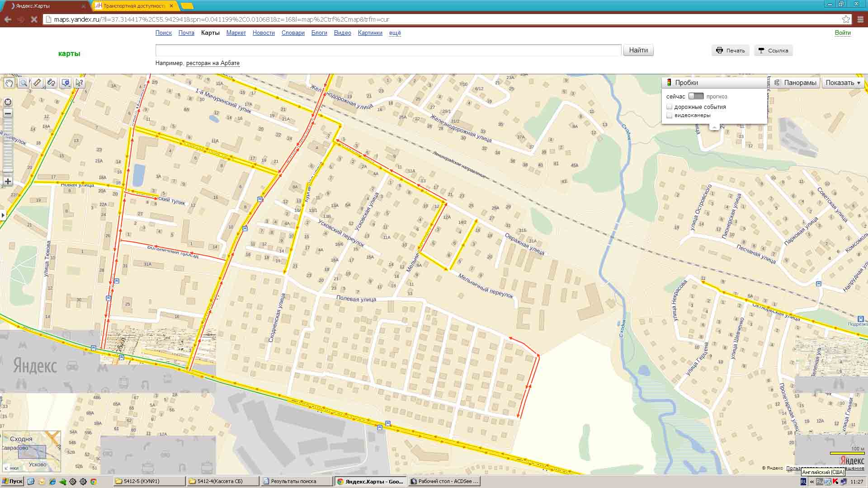
Task: Open the Маркет service link
Action: click(236, 33)
